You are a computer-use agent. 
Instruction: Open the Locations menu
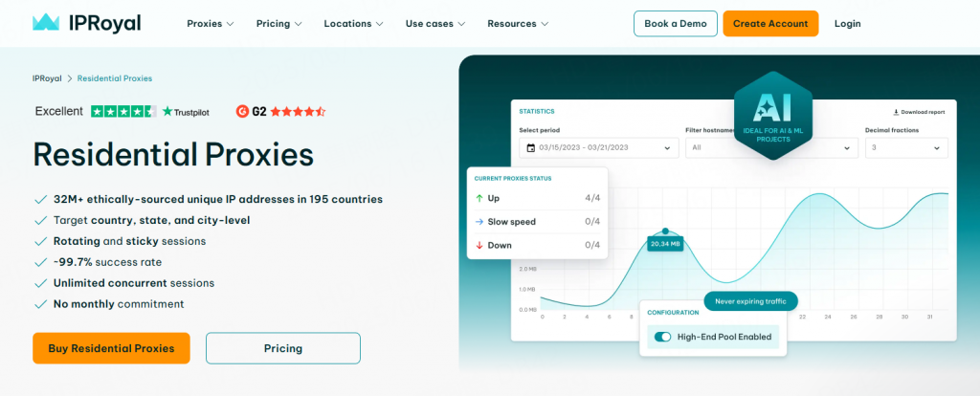click(354, 24)
